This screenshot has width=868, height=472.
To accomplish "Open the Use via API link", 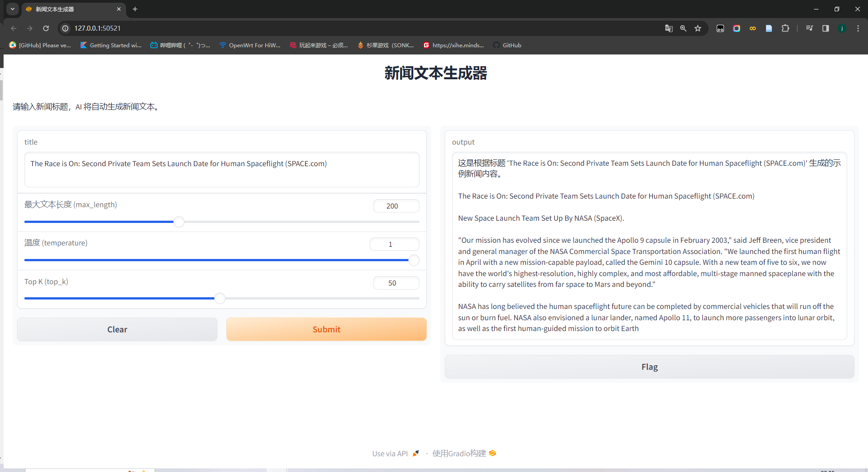I will pyautogui.click(x=396, y=454).
